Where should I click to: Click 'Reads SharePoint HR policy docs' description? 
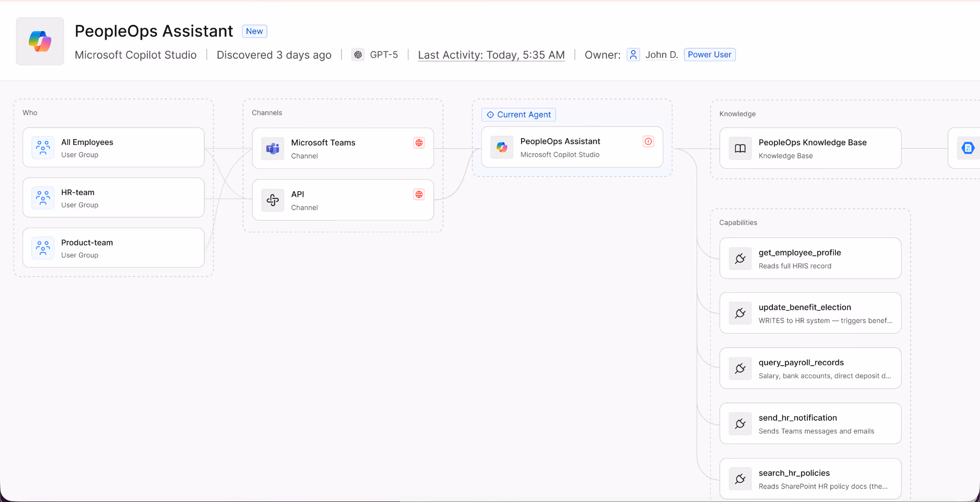pyautogui.click(x=823, y=487)
